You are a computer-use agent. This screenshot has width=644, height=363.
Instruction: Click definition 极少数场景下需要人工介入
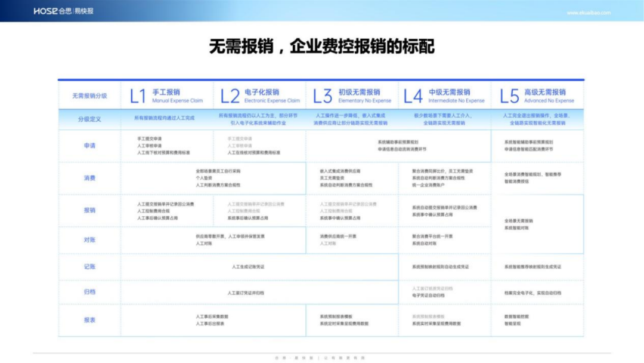click(443, 116)
